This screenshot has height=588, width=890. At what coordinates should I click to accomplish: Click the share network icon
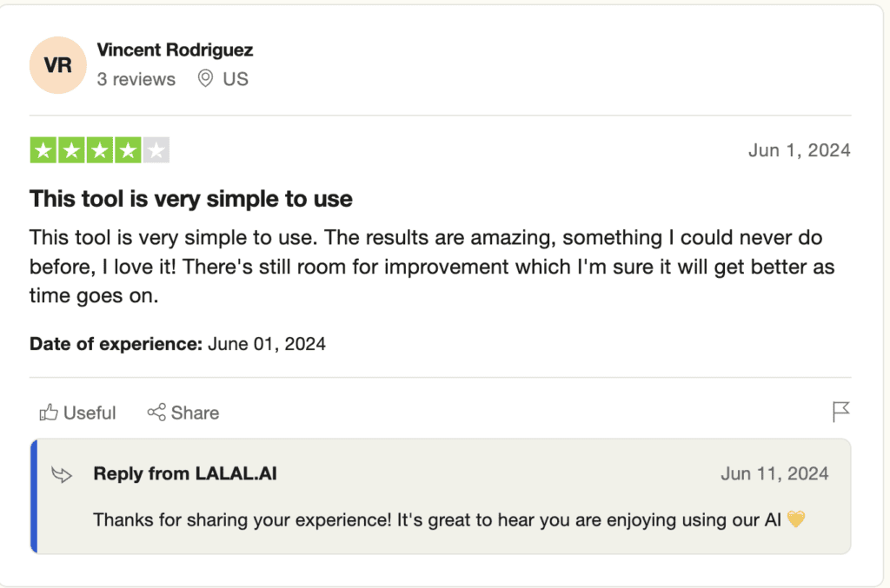tap(156, 413)
